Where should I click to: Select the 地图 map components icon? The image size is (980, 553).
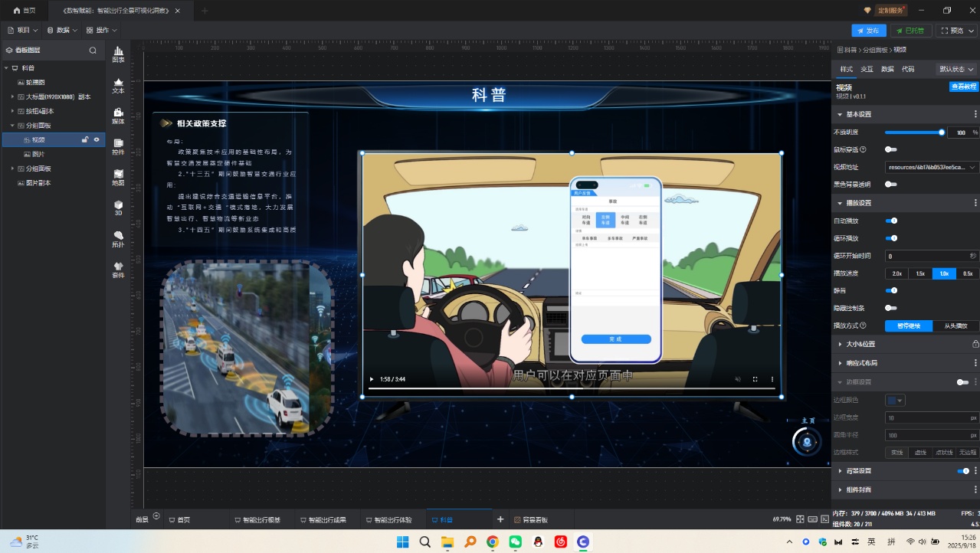click(x=118, y=177)
